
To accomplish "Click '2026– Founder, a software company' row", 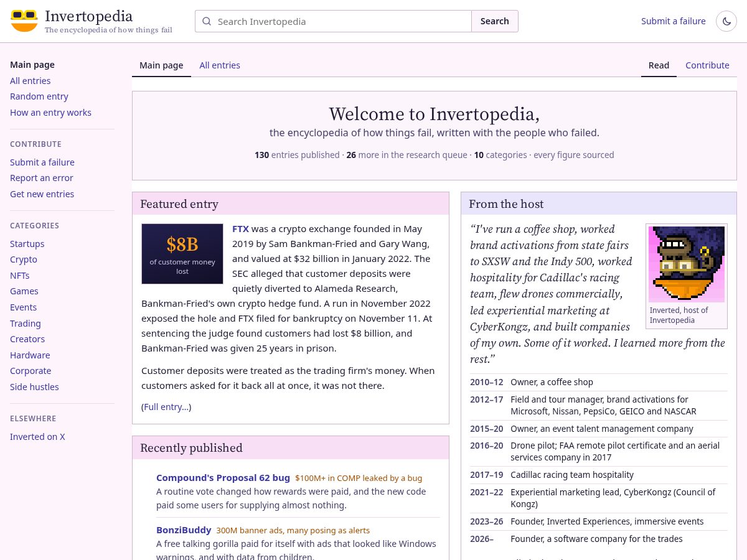I will pos(599,539).
